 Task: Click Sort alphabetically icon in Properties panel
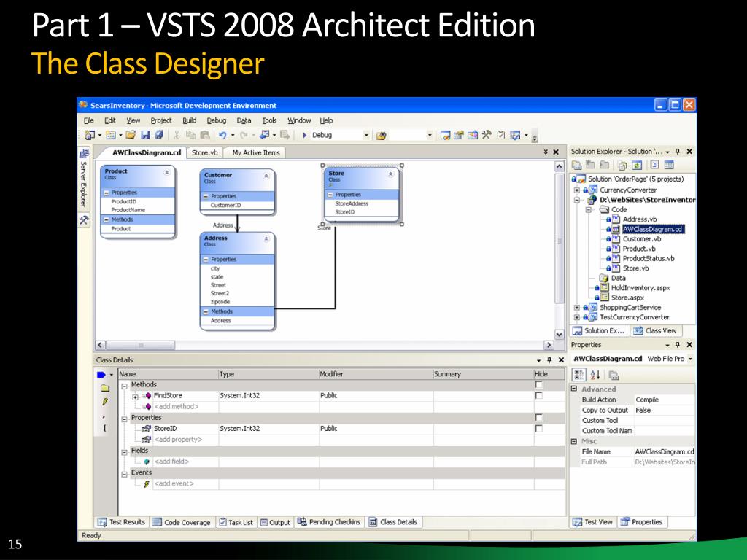(595, 376)
